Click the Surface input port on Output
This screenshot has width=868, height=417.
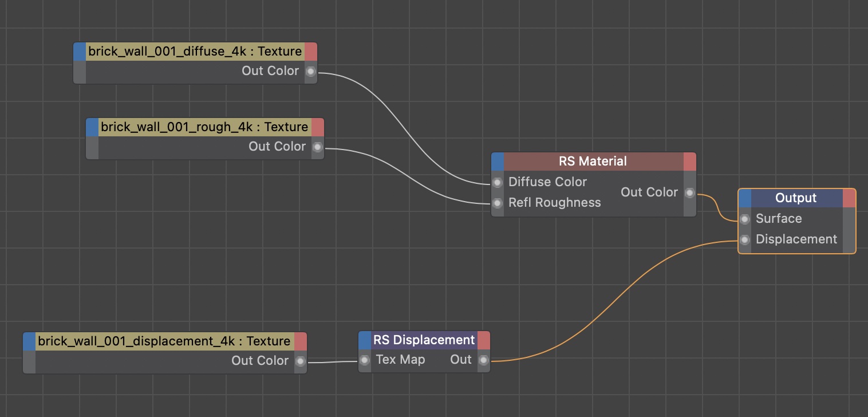744,219
